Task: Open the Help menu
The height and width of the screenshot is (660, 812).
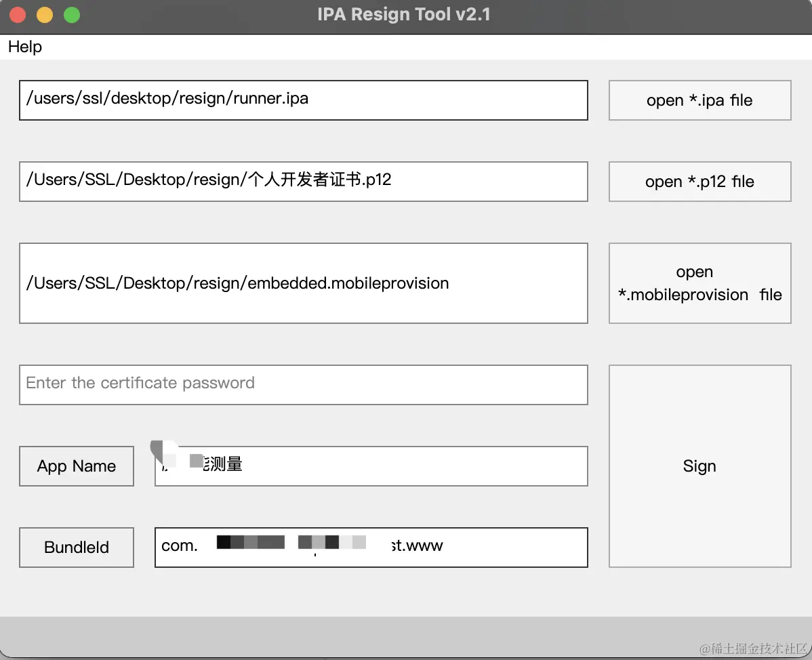Action: pos(25,47)
